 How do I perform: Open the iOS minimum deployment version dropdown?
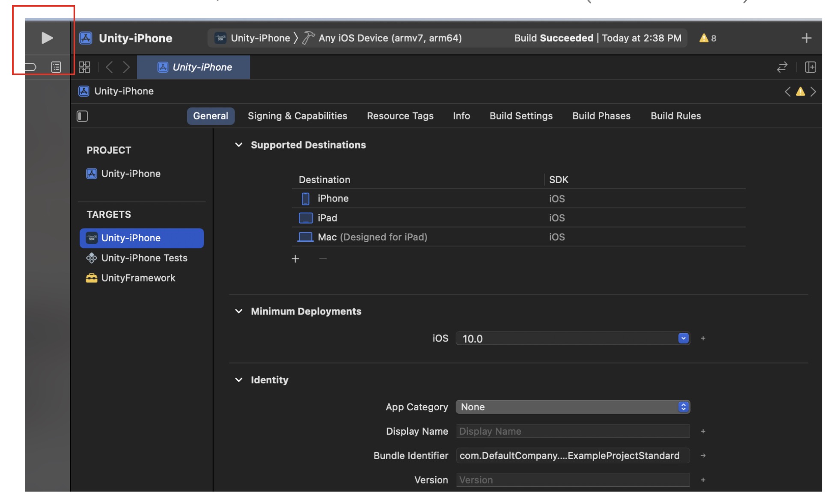click(682, 338)
